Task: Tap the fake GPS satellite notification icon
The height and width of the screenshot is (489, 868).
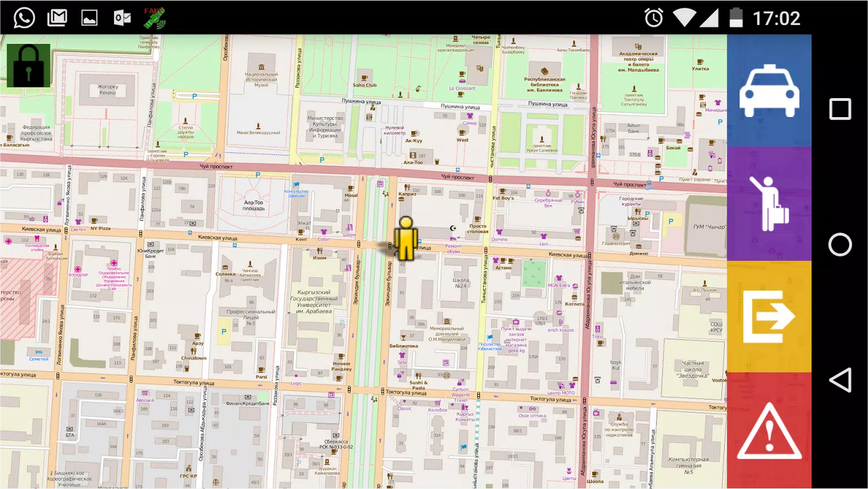Action: (x=154, y=18)
